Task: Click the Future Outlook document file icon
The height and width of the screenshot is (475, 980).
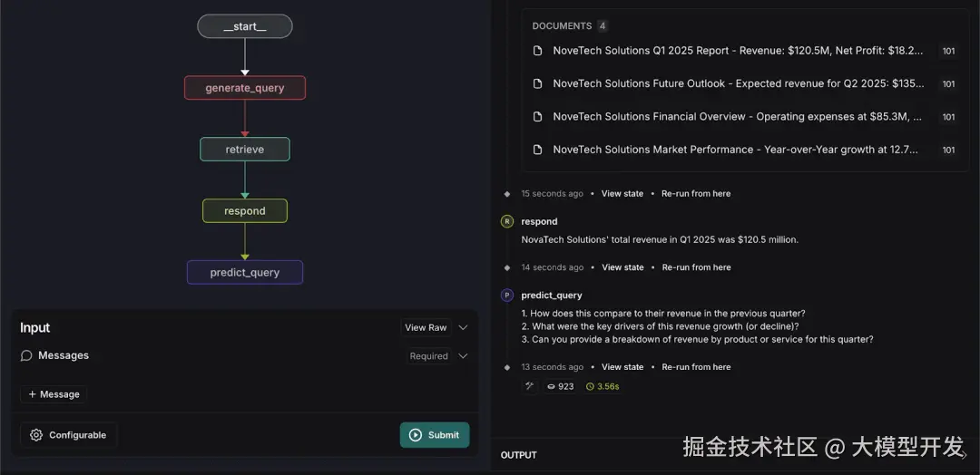Action: [537, 83]
